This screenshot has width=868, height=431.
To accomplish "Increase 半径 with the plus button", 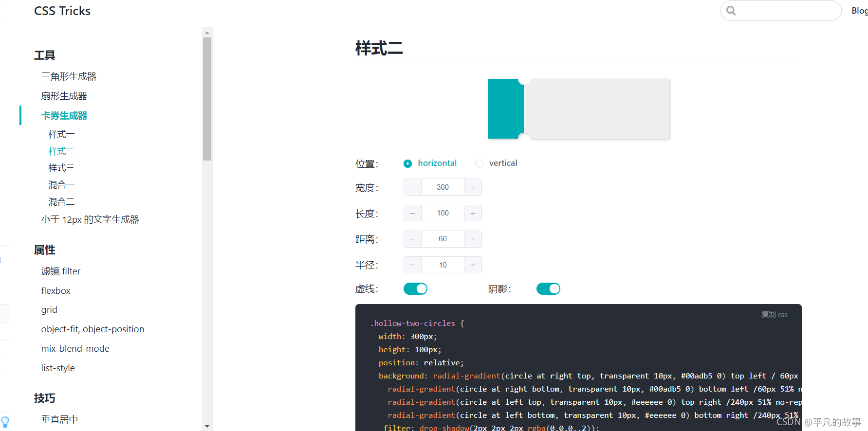I will click(473, 265).
